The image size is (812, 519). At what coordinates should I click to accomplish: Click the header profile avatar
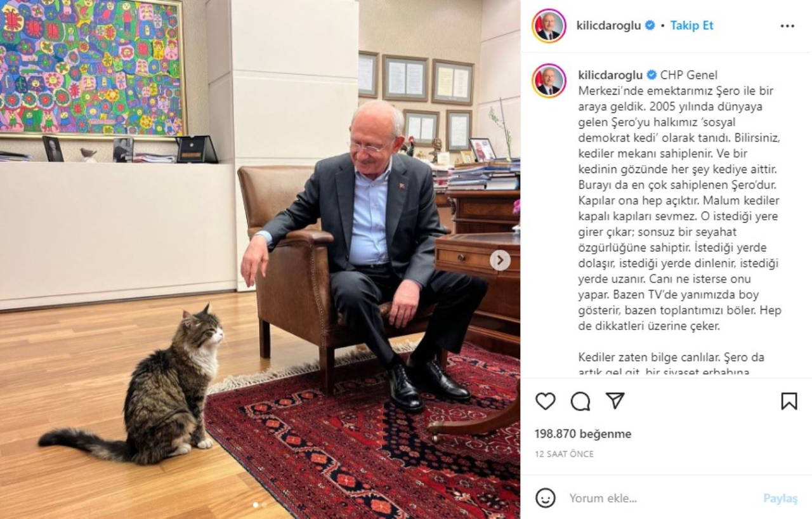click(549, 26)
